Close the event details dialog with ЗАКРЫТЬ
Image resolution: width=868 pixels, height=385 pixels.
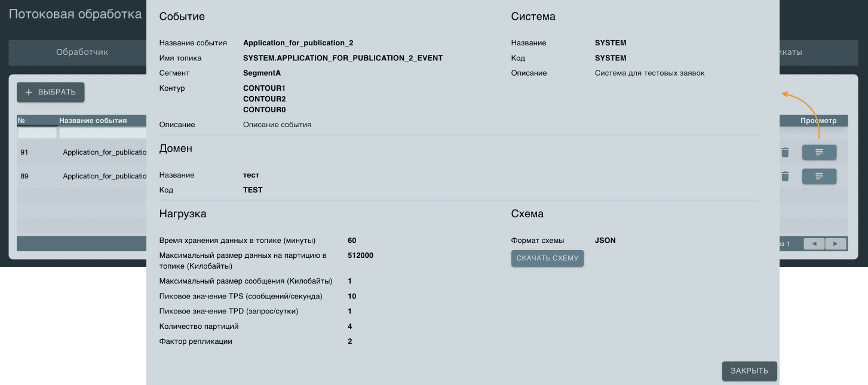(749, 371)
